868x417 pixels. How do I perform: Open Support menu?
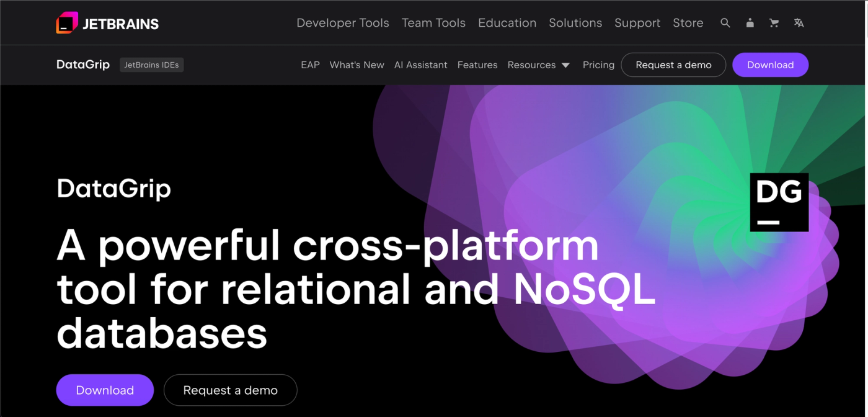(637, 23)
